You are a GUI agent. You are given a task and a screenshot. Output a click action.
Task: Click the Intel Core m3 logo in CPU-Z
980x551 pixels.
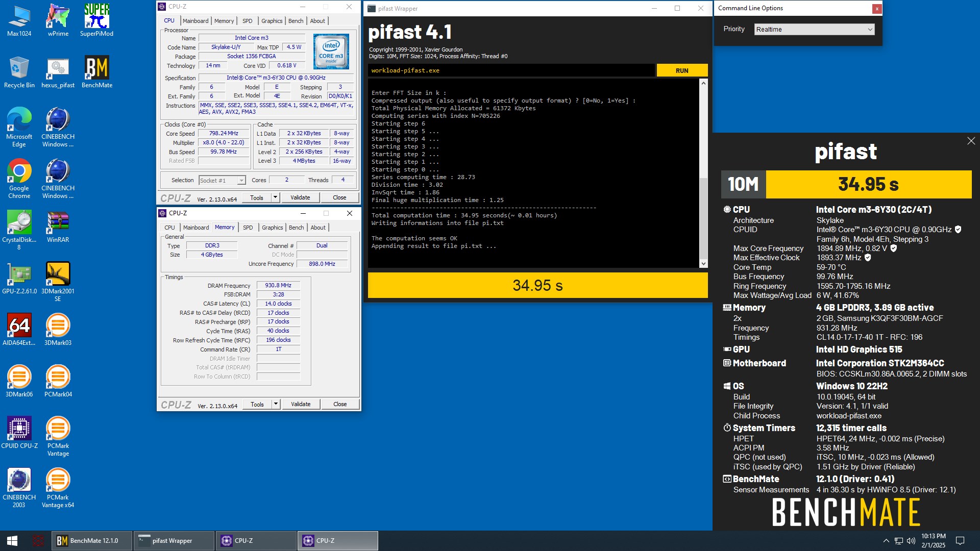pos(331,52)
